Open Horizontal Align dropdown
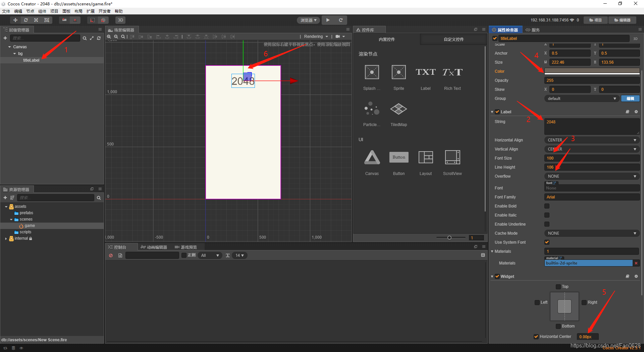Screen dimensions: 644x352 tap(592, 140)
